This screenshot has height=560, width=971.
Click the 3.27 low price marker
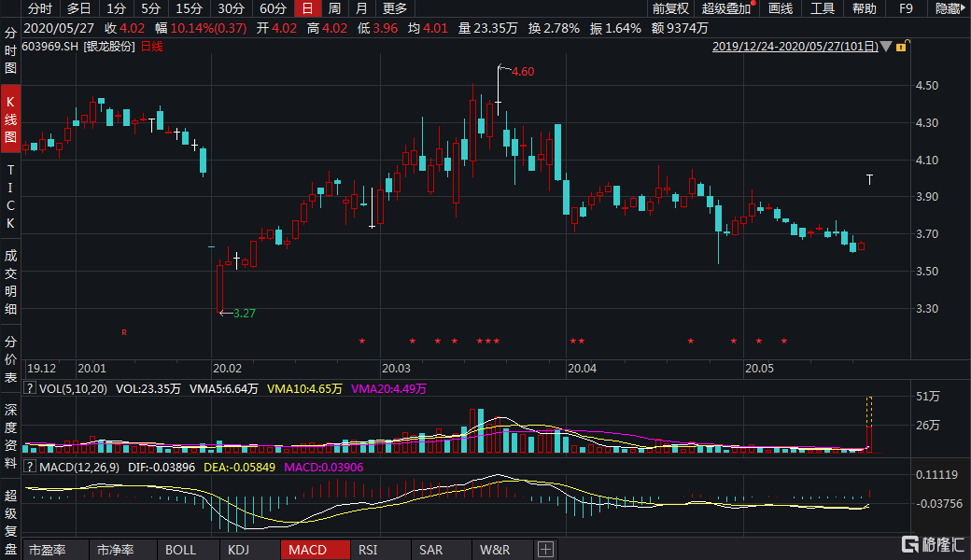(244, 313)
